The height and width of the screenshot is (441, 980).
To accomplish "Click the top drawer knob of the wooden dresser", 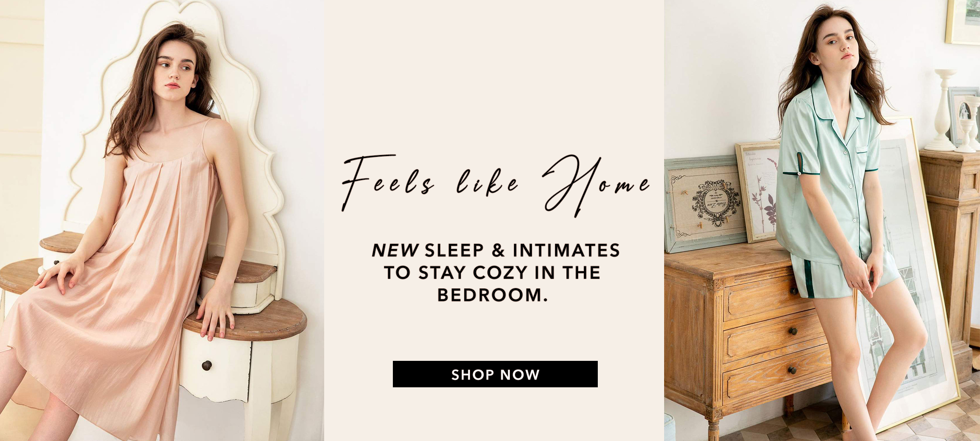I will [x=793, y=291].
